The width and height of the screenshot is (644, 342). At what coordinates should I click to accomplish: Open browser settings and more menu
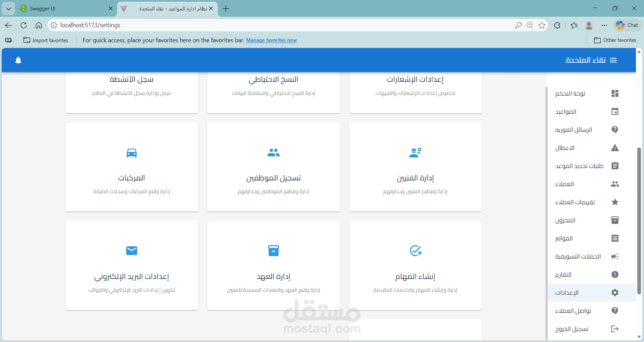604,25
